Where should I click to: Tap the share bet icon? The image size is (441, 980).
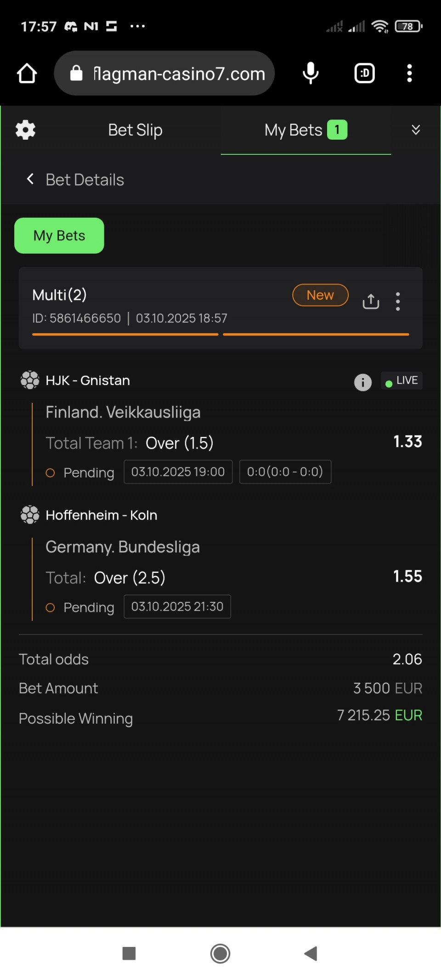point(371,301)
